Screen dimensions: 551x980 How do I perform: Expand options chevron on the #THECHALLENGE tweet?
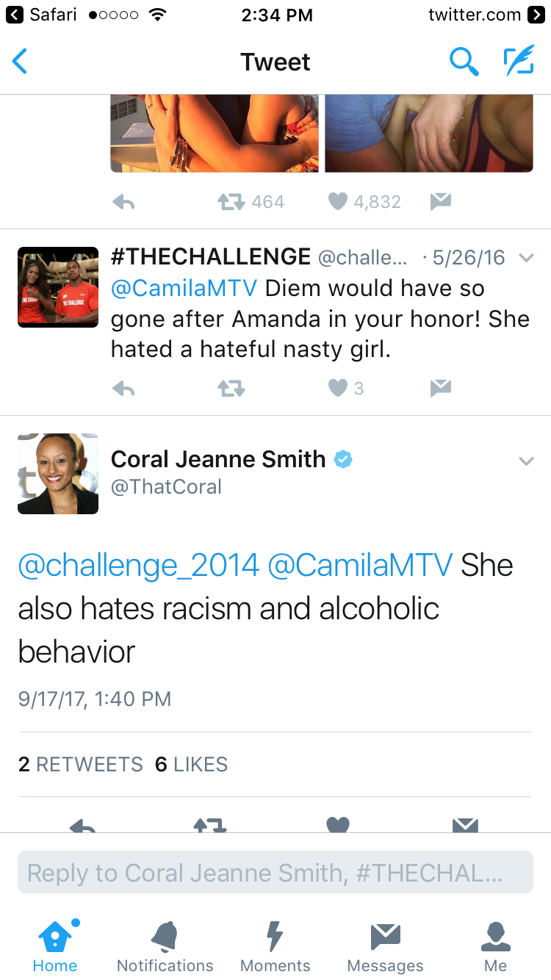point(526,258)
